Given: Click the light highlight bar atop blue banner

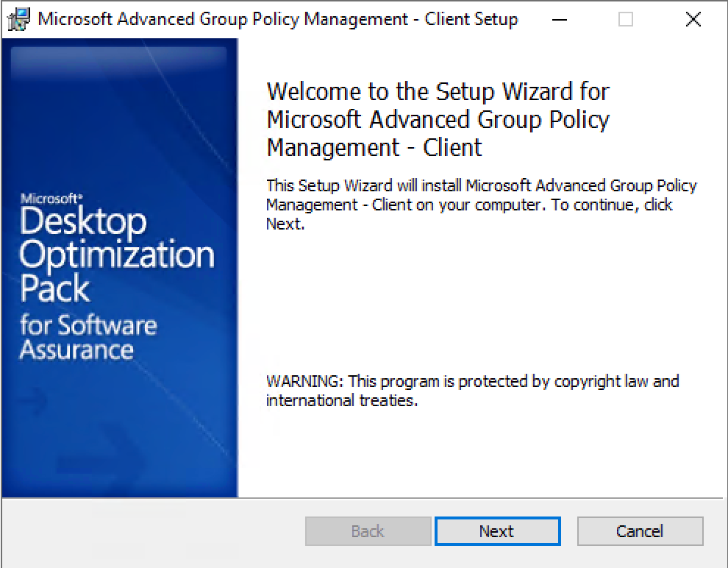Looking at the screenshot, I should pyautogui.click(x=119, y=59).
